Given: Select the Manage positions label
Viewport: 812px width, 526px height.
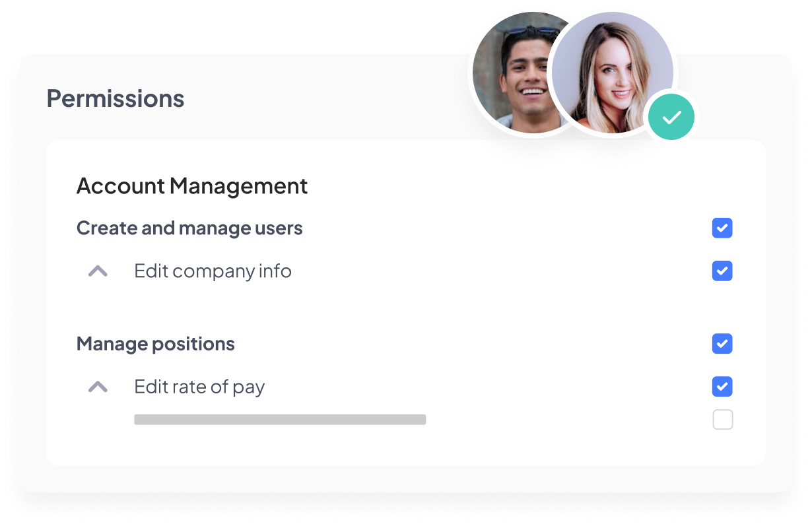Looking at the screenshot, I should coord(156,344).
